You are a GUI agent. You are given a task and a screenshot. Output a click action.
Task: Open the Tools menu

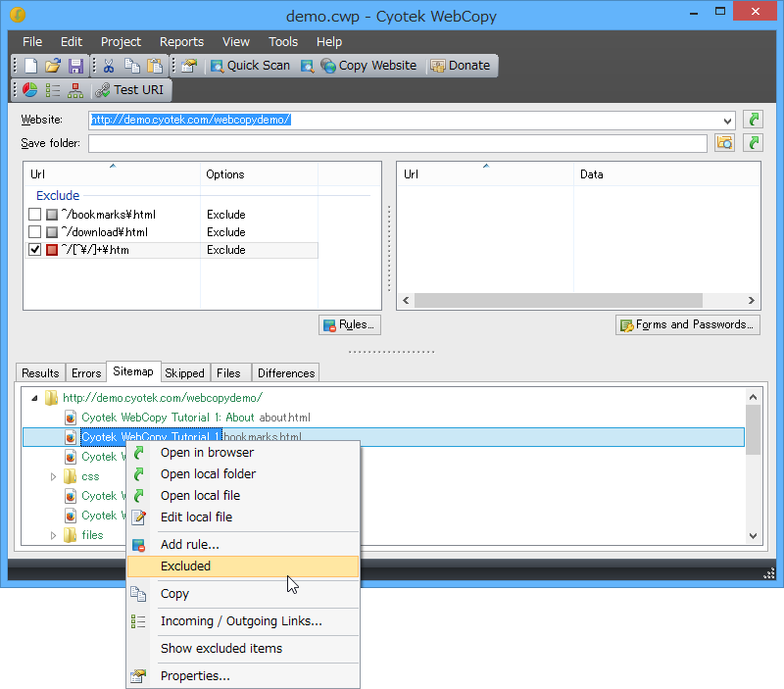click(x=283, y=42)
